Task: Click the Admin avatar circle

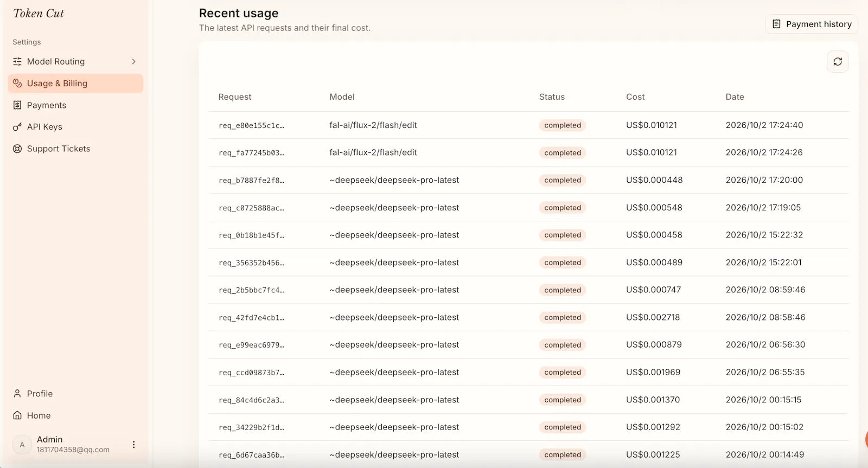Action: point(22,445)
